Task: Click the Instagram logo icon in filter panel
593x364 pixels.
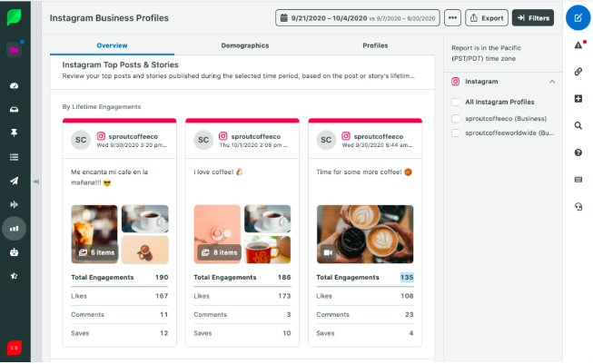Action: [x=456, y=82]
